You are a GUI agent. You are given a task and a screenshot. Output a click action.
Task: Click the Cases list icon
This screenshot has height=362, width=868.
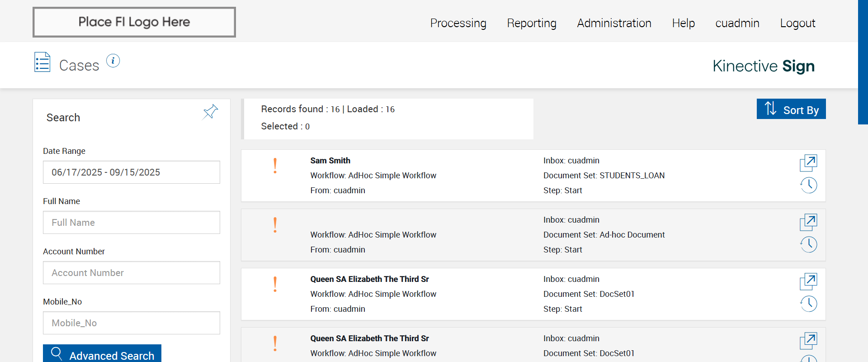click(42, 62)
